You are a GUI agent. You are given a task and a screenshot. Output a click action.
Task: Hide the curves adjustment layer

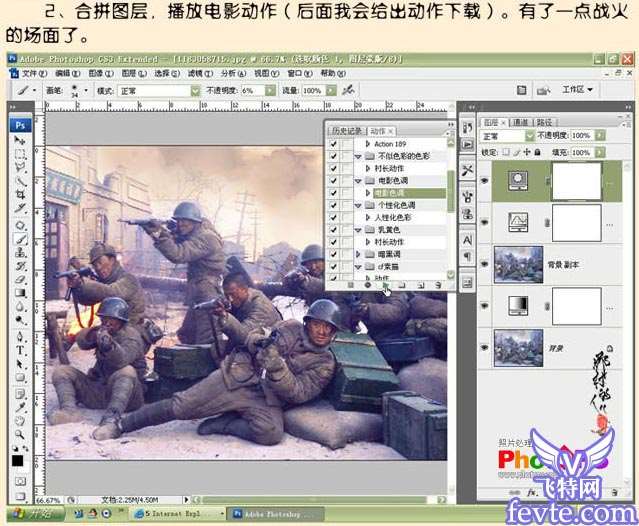(x=485, y=222)
